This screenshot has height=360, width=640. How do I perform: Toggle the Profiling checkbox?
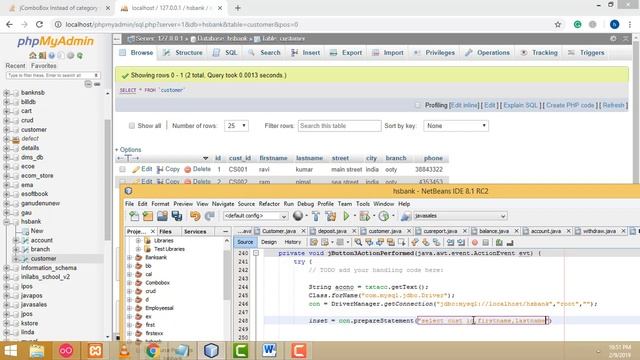[x=418, y=105]
